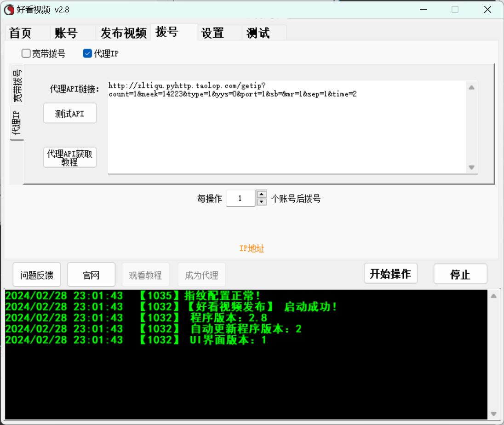Click the 每操作 account count field
The image size is (504, 425).
(x=241, y=198)
